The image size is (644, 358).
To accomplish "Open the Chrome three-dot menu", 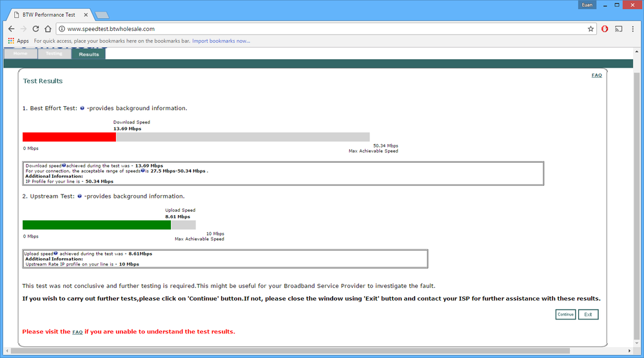I will tap(633, 29).
